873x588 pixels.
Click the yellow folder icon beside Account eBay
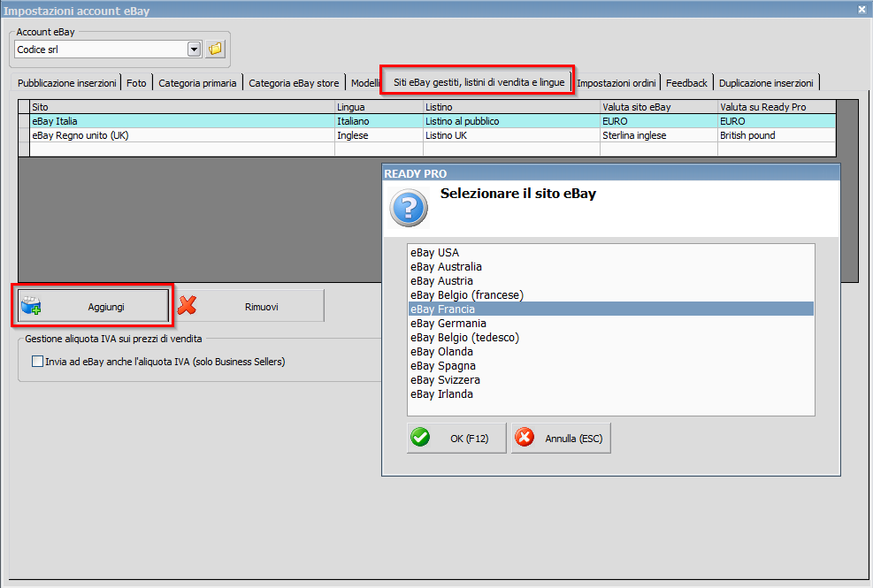point(215,49)
